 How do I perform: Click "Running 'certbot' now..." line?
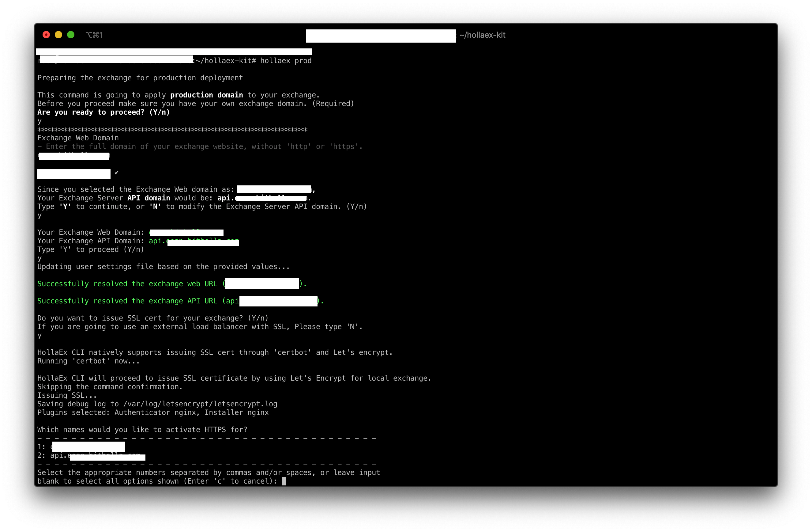pos(88,361)
